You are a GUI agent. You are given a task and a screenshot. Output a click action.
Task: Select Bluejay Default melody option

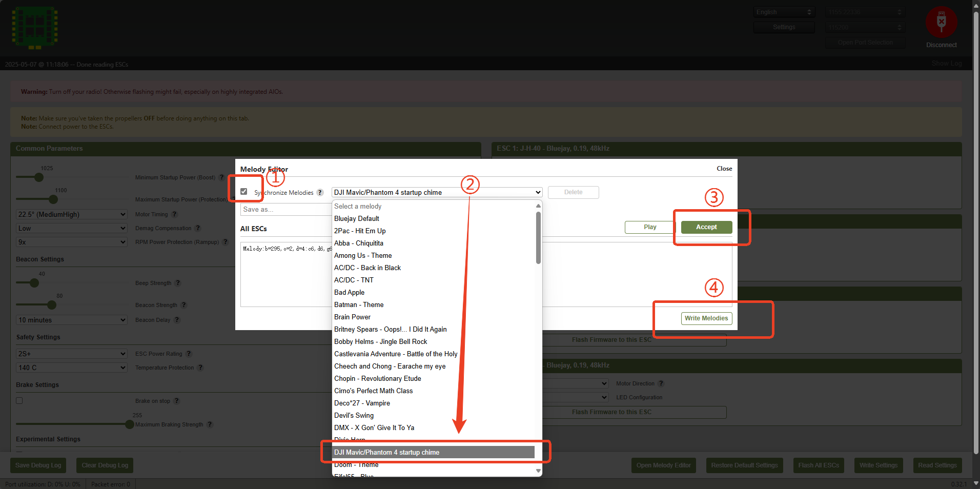click(x=433, y=218)
